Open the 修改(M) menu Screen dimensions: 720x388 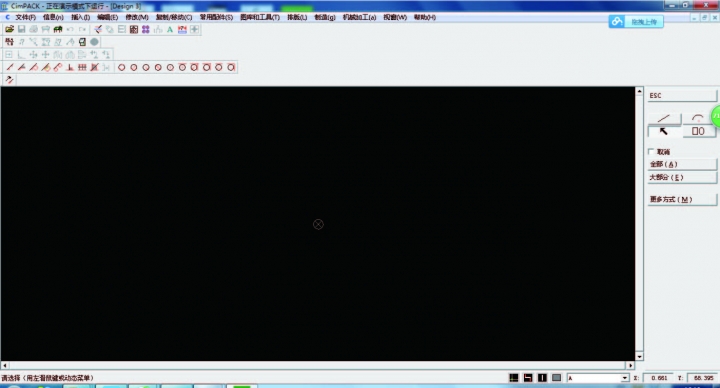tap(137, 17)
